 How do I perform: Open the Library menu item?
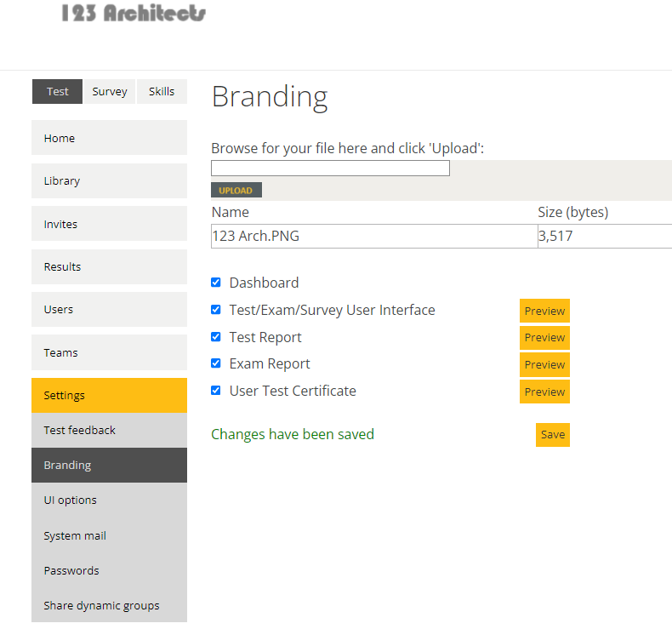109,181
